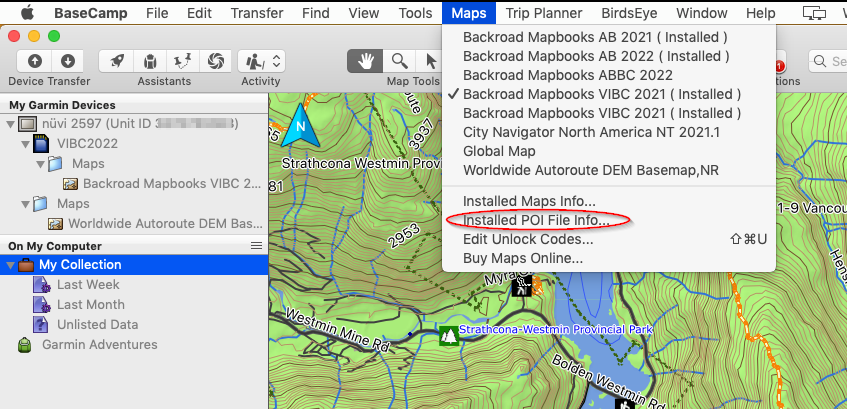This screenshot has height=409, width=847.
Task: Click the toolbar search field
Action: click(828, 61)
